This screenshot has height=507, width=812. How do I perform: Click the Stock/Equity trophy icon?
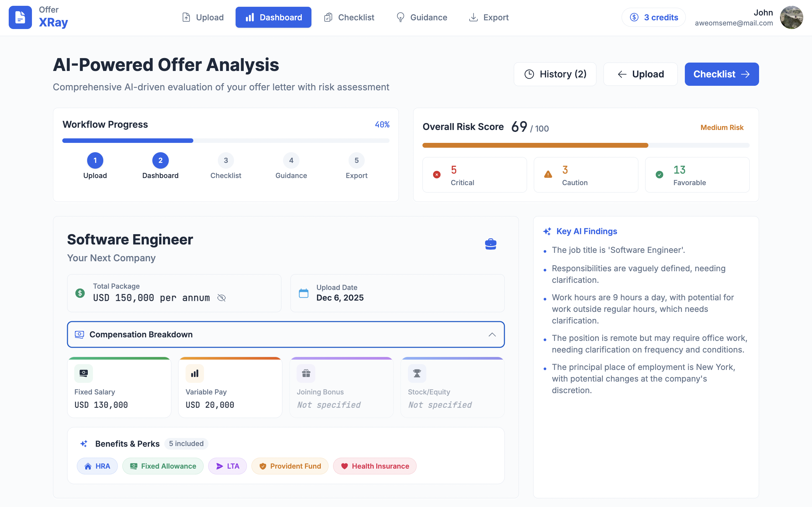tap(417, 373)
